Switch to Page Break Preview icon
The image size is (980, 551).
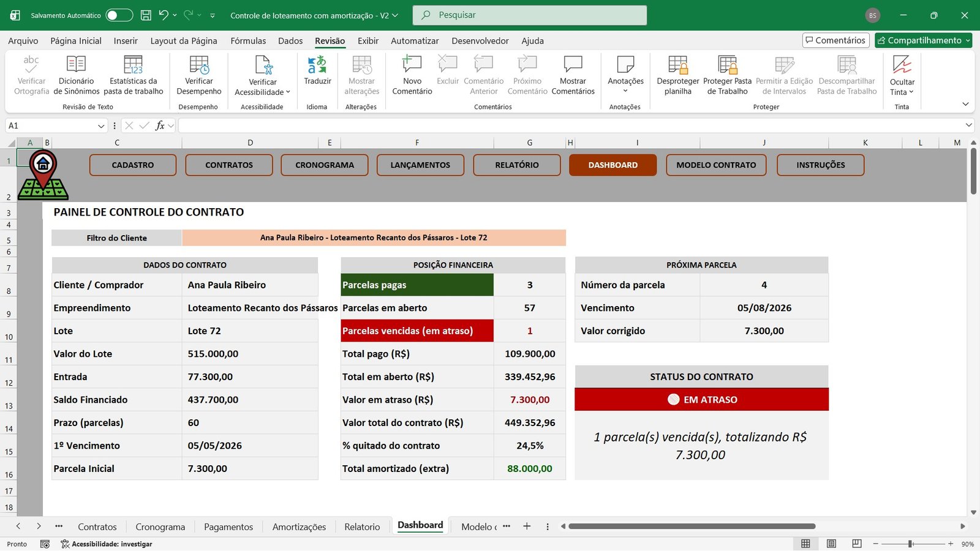tap(857, 544)
